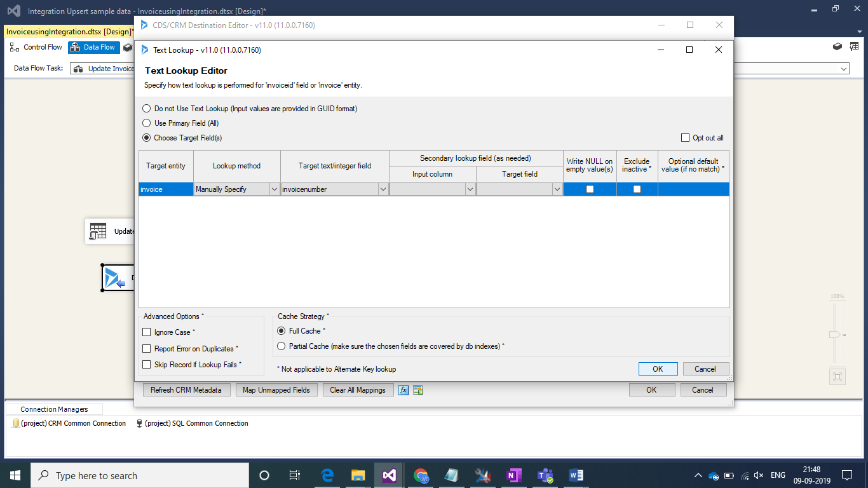Select InvoiceusingIntegration.dtsx [Design] document tab
Screen dimensions: 868x488
pyautogui.click(x=70, y=31)
